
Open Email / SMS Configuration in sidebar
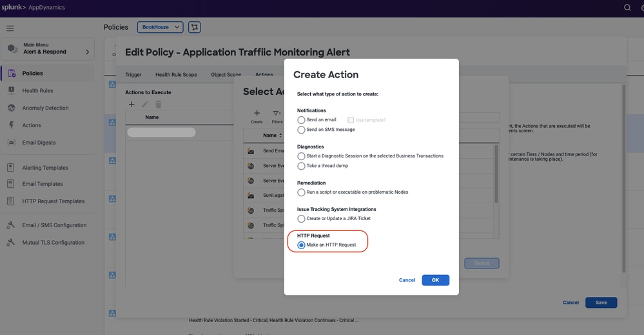coord(54,225)
